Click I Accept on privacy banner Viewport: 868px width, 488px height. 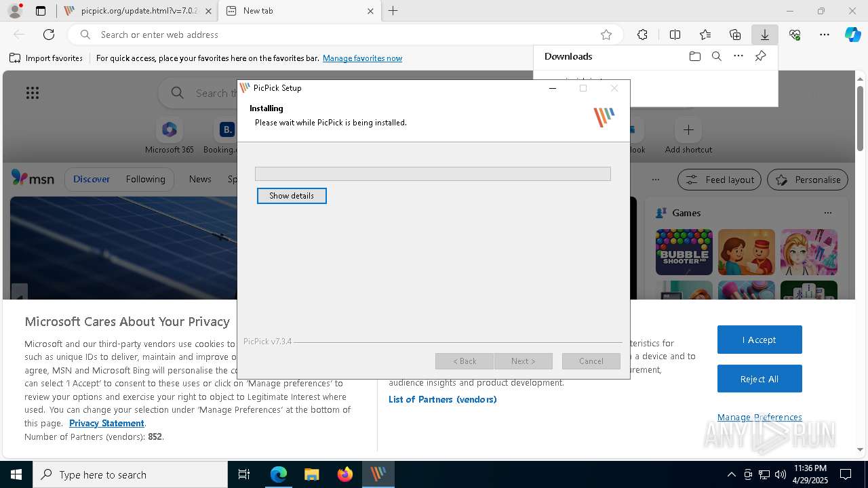pos(759,340)
